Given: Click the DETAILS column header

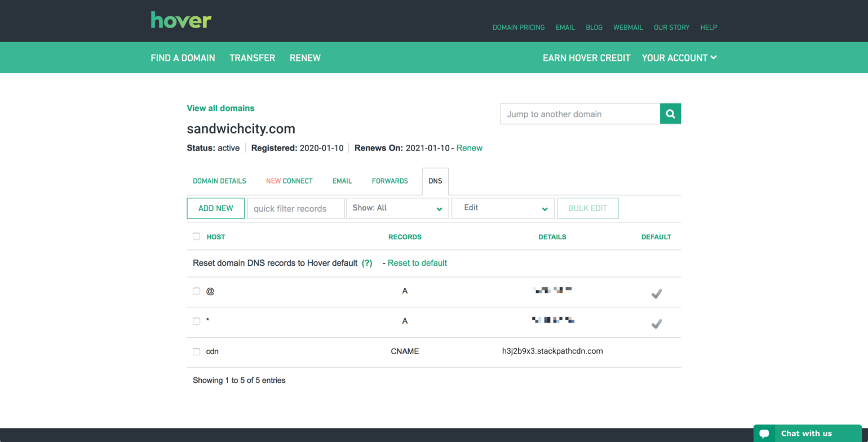Looking at the screenshot, I should point(552,237).
